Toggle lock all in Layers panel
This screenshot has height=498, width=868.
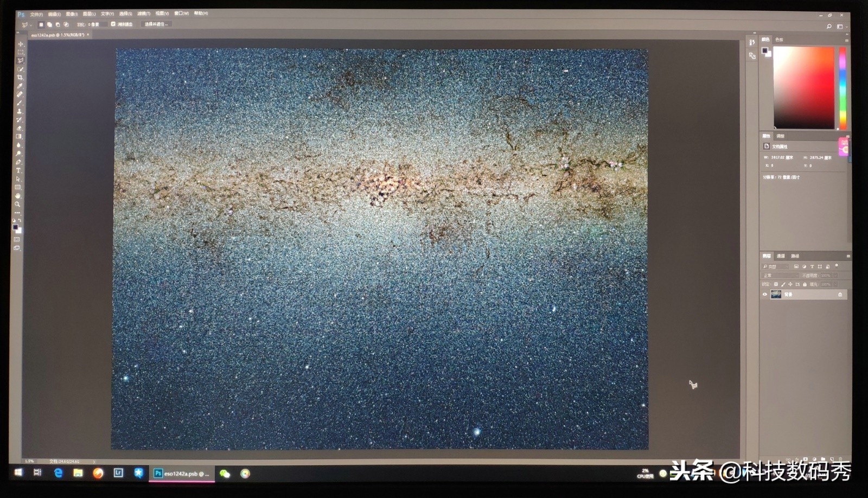pyautogui.click(x=805, y=284)
